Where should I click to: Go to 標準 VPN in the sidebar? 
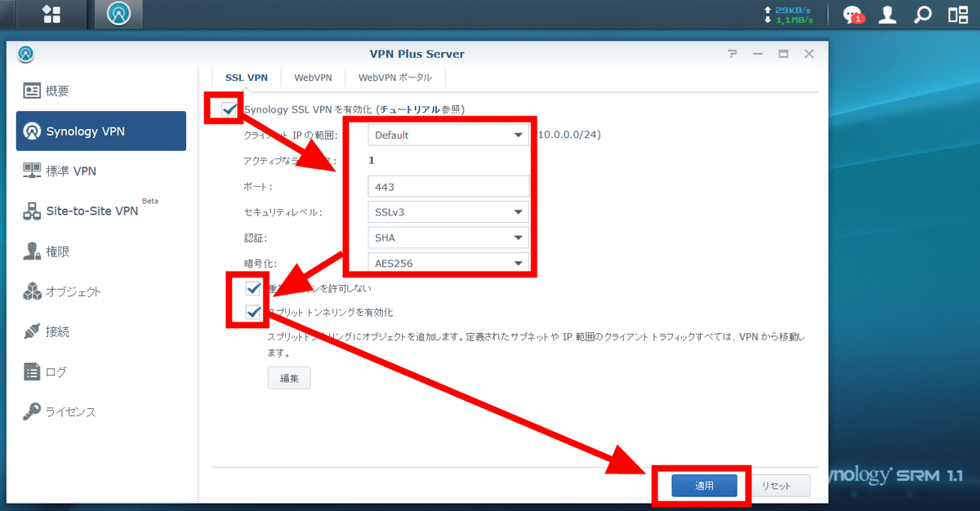(101, 171)
